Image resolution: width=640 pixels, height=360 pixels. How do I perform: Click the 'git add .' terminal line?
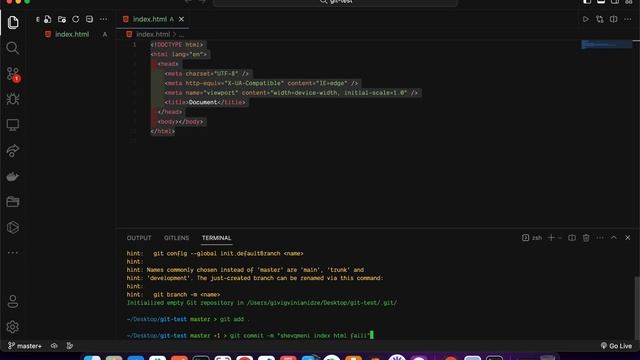pyautogui.click(x=188, y=319)
